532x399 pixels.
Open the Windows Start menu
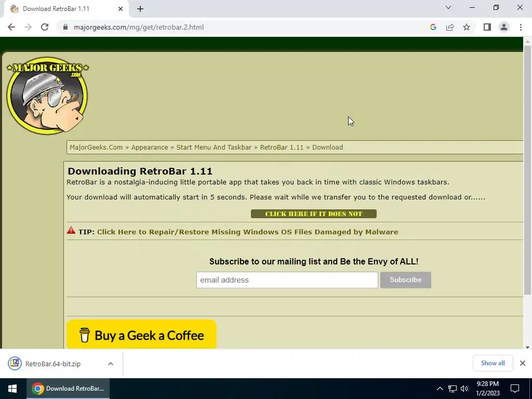click(x=12, y=389)
